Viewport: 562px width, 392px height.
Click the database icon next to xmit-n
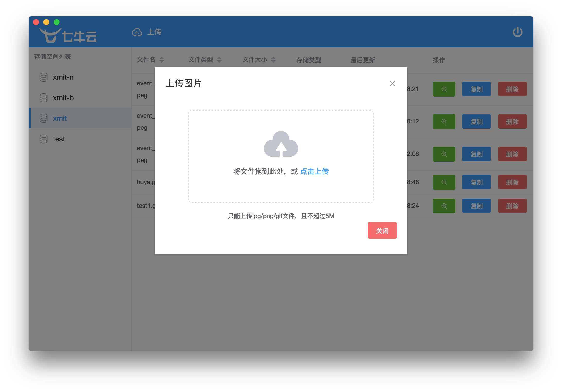44,77
